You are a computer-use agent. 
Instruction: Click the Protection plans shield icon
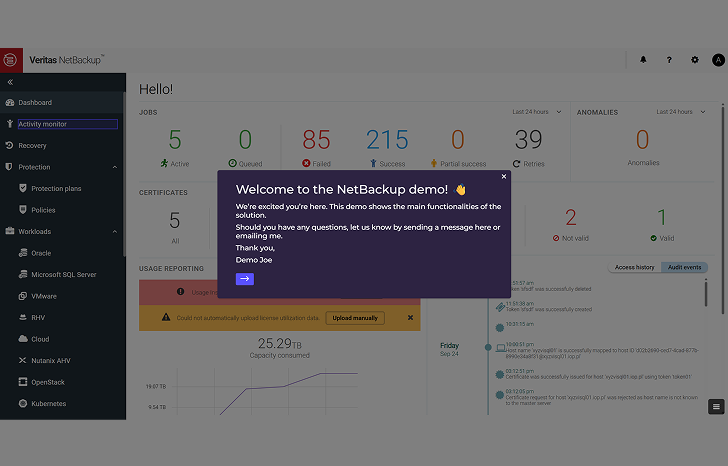click(22, 188)
